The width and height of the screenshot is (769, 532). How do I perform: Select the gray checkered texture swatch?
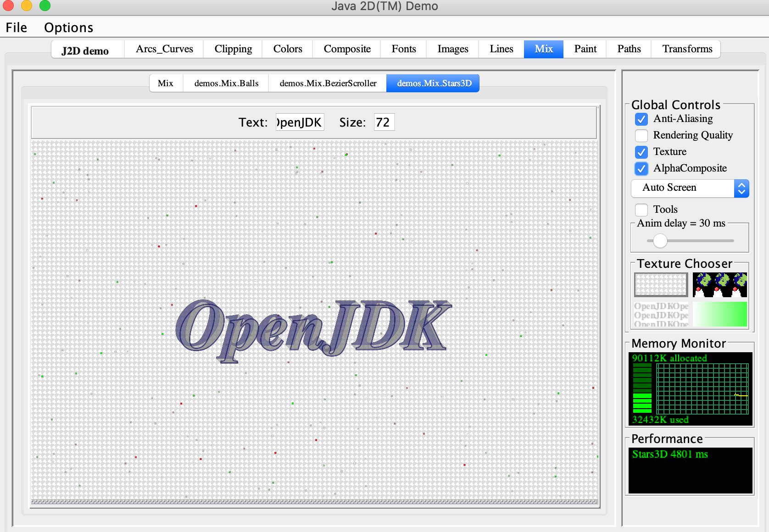661,285
